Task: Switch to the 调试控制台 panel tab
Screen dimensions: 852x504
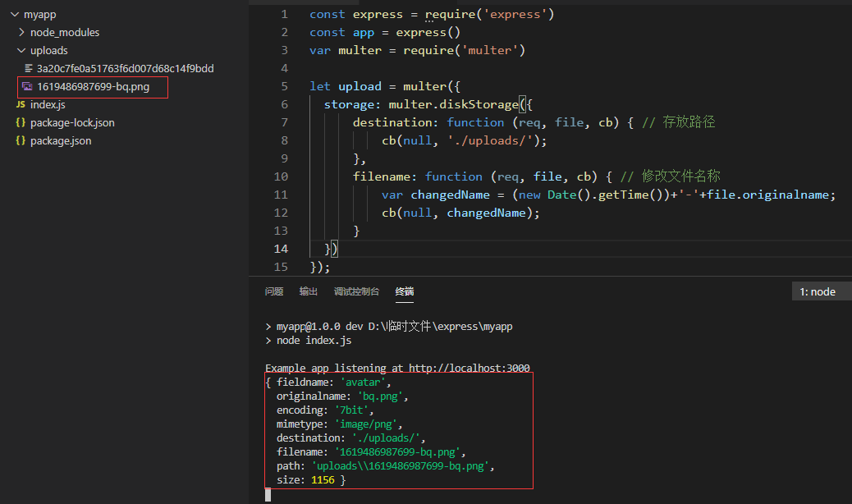Action: [356, 291]
